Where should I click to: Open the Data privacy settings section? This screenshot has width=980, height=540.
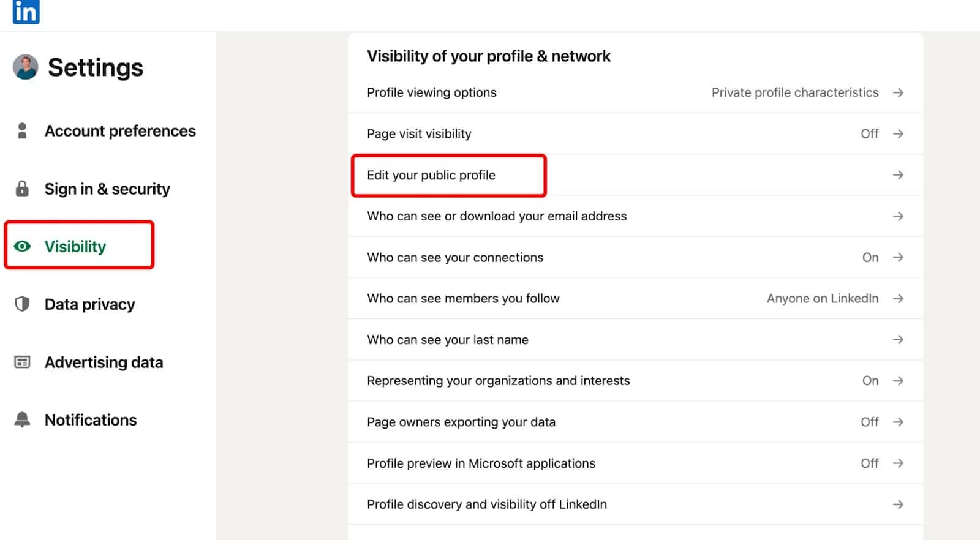click(x=90, y=304)
